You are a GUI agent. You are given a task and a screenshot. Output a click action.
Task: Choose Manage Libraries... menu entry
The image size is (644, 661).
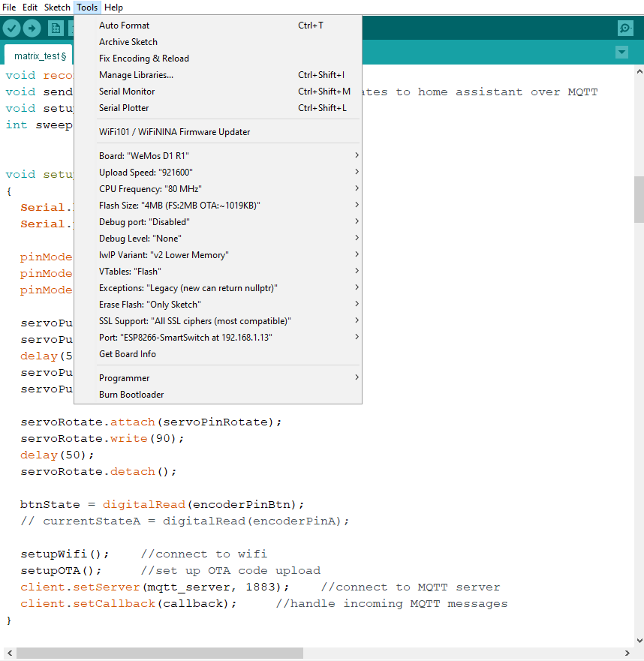(218, 74)
